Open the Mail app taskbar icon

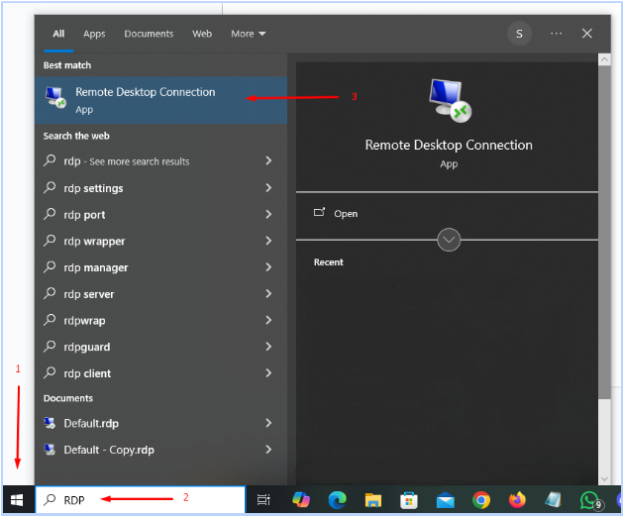click(445, 500)
